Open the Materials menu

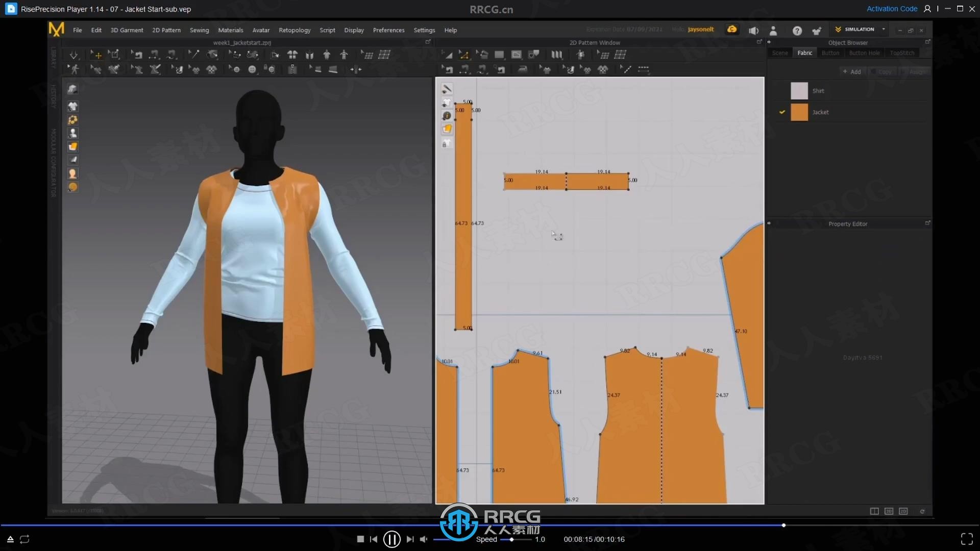point(230,30)
